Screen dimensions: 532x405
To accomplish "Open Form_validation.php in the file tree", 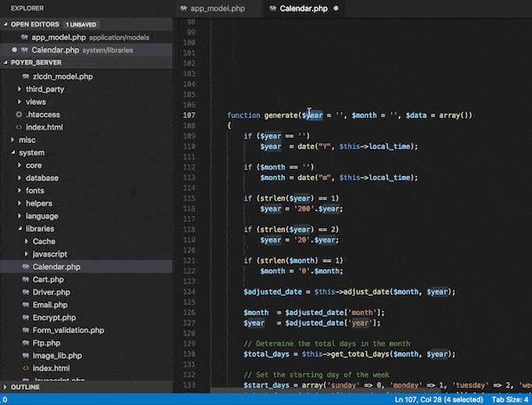I will tap(68, 330).
